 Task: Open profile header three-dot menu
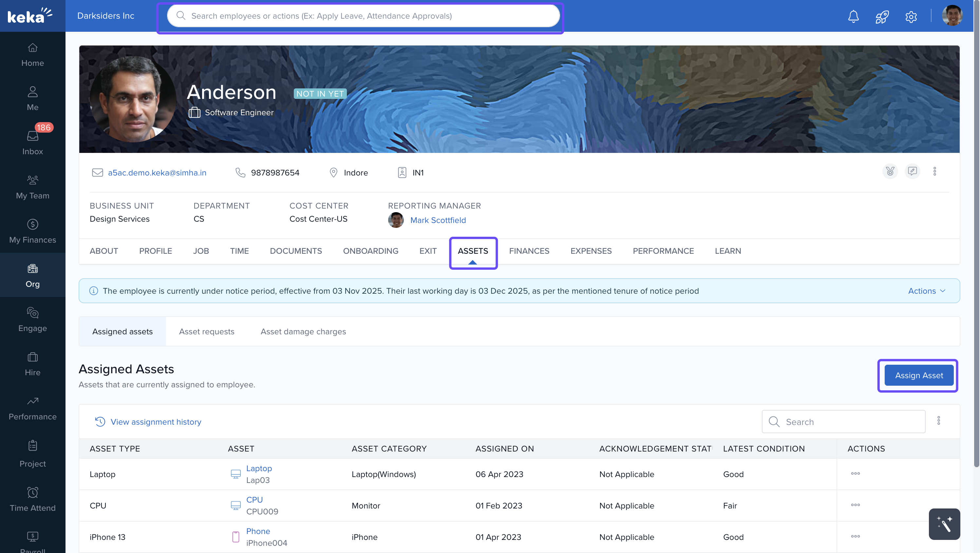[934, 172]
